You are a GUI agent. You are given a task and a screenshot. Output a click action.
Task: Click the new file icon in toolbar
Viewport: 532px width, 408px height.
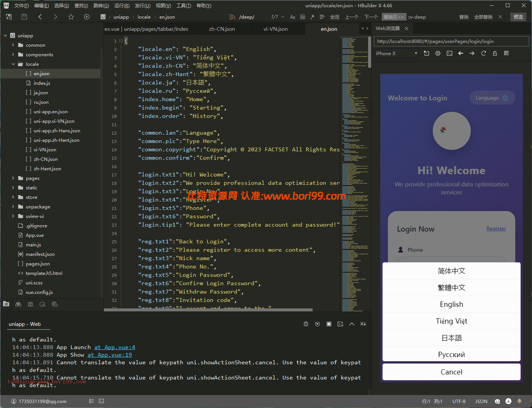(9, 17)
